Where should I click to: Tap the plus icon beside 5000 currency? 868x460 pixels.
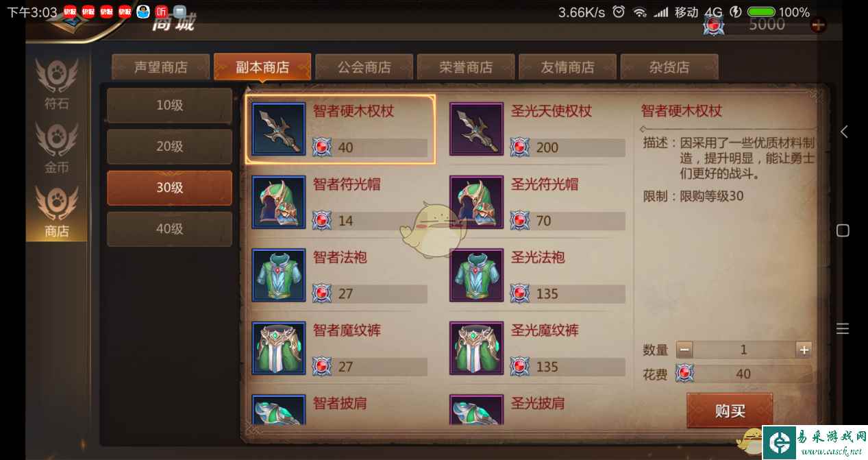pos(818,25)
